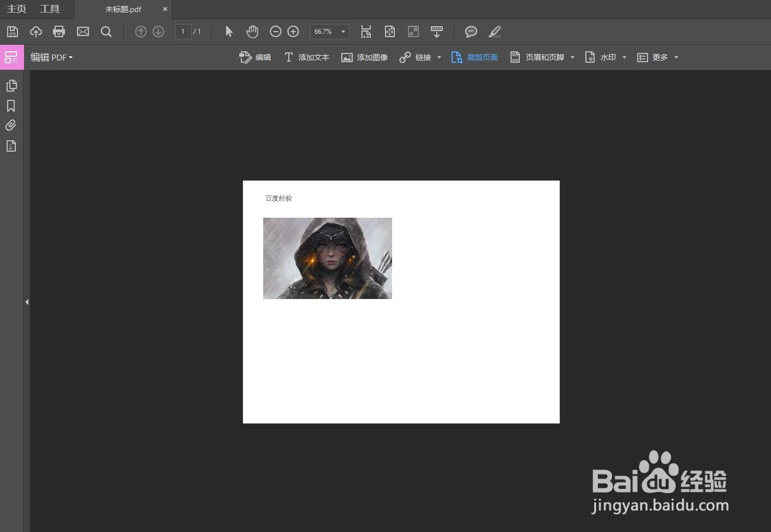Click the pink Edit PDF tool icon
Image resolution: width=771 pixels, height=532 pixels.
[x=12, y=57]
